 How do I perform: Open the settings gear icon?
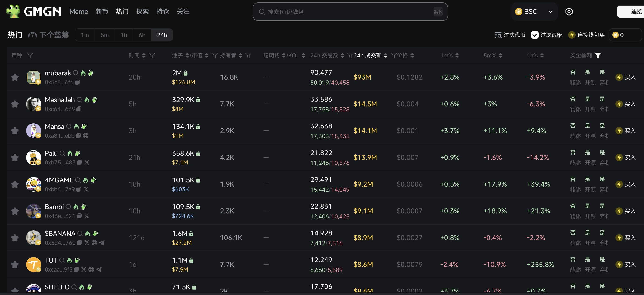click(569, 11)
